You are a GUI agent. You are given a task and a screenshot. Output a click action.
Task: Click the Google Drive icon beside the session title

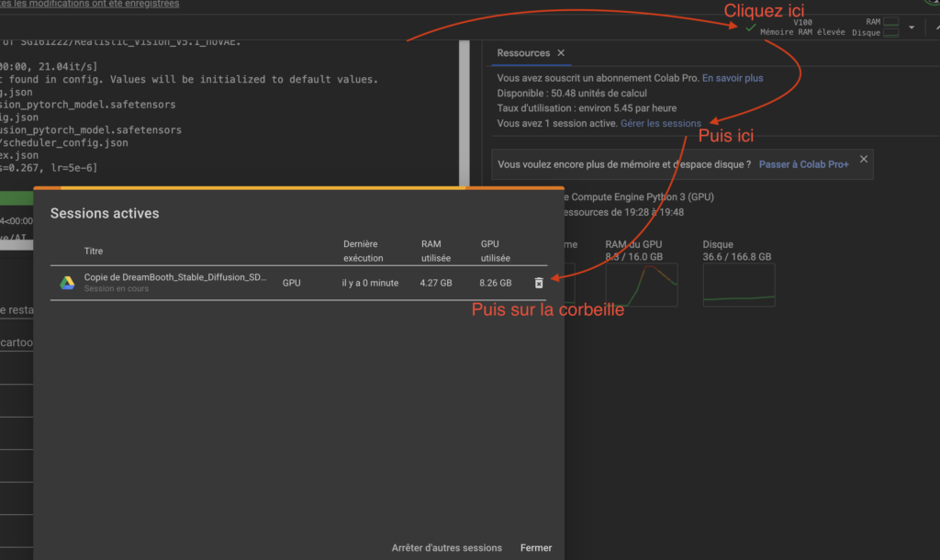tap(67, 283)
